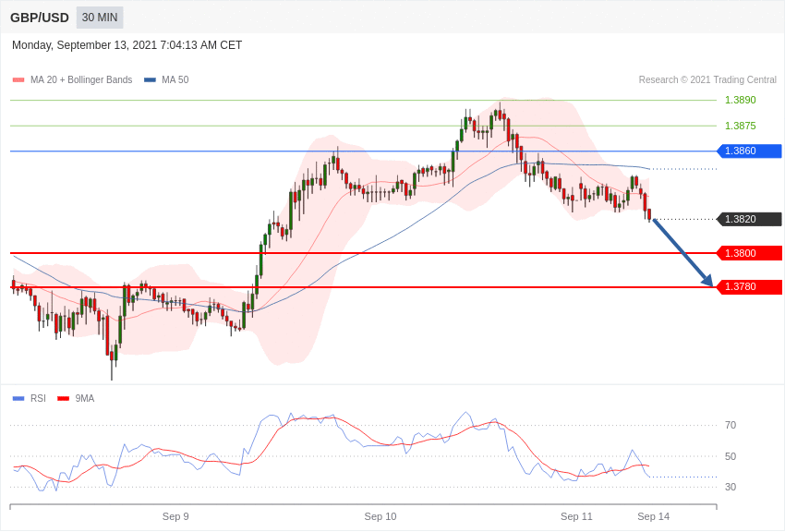Screen dimensions: 785x532
Task: Click the Sep 11 date axis label
Action: (576, 516)
